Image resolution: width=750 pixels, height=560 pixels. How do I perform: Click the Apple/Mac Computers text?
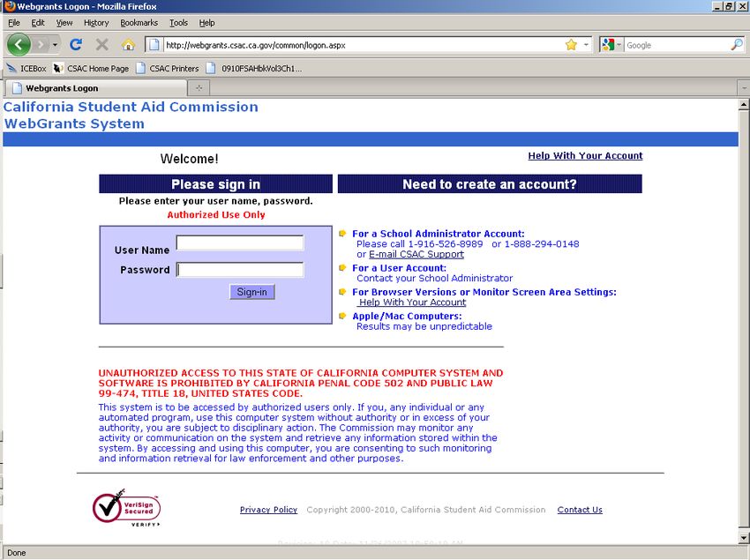(407, 316)
